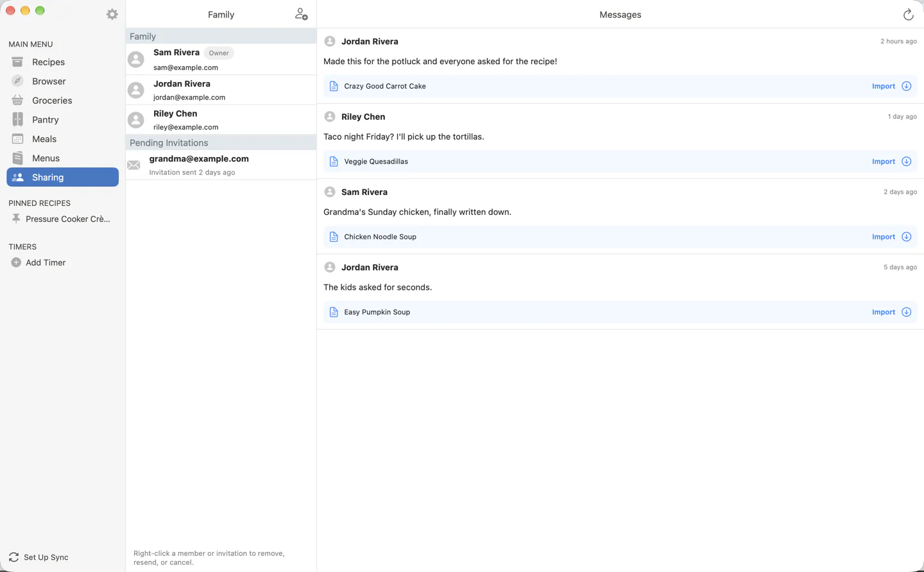The width and height of the screenshot is (924, 572).
Task: Open Recipes in main menu
Action: pyautogui.click(x=62, y=62)
